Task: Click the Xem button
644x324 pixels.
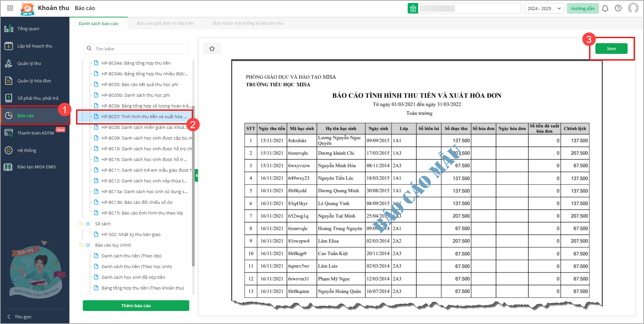Action: pyautogui.click(x=611, y=49)
